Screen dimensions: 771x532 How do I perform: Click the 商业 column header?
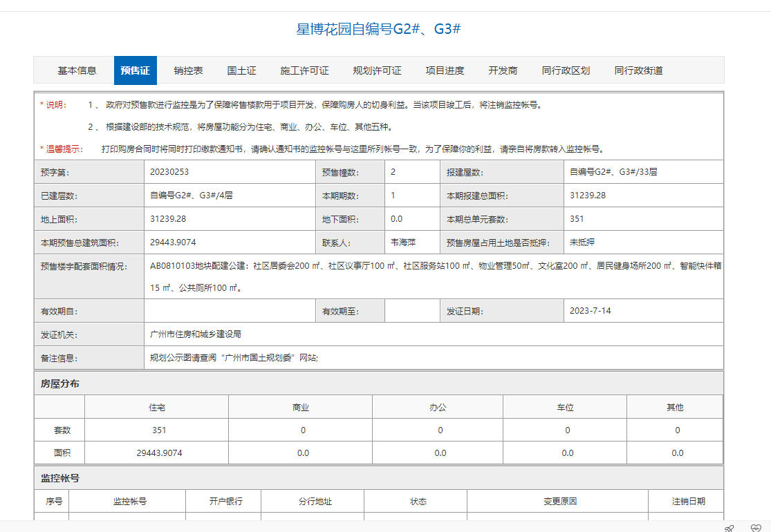coord(300,407)
